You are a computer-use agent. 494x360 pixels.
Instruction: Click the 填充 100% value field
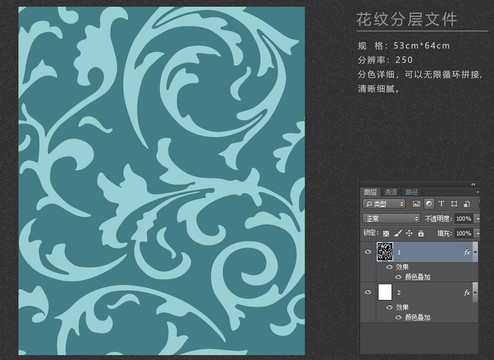coord(464,233)
